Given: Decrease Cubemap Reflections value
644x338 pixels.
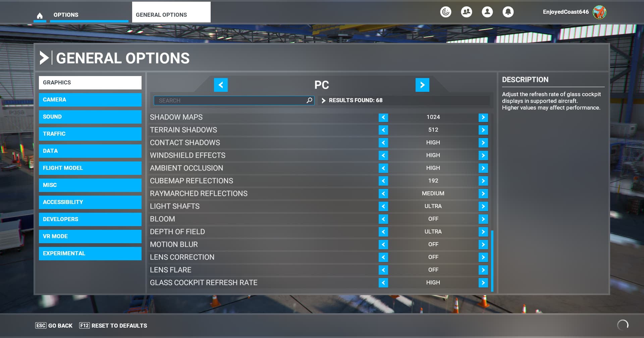Looking at the screenshot, I should (x=383, y=181).
